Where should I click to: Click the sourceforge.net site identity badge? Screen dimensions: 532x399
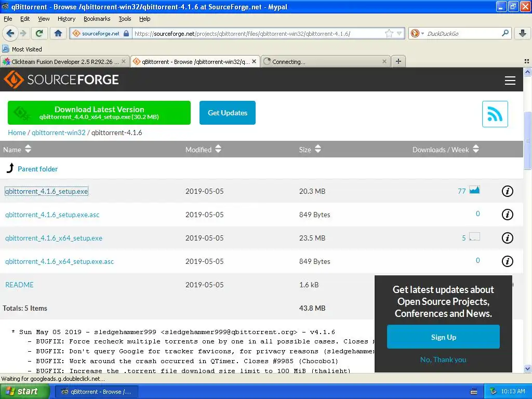coord(101,33)
